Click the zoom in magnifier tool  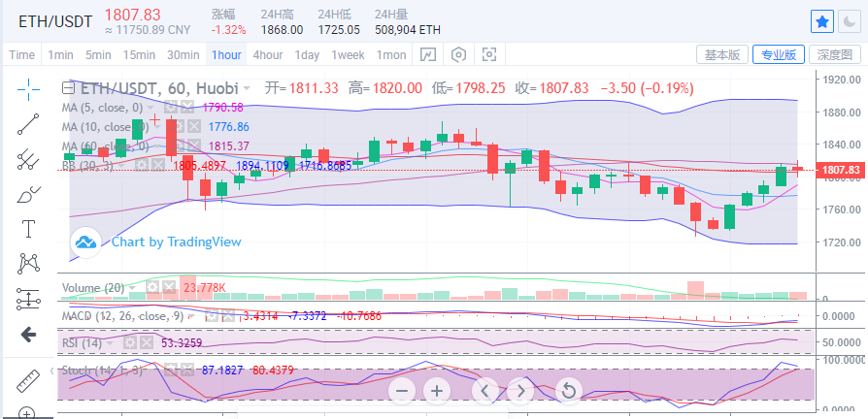tap(27, 412)
